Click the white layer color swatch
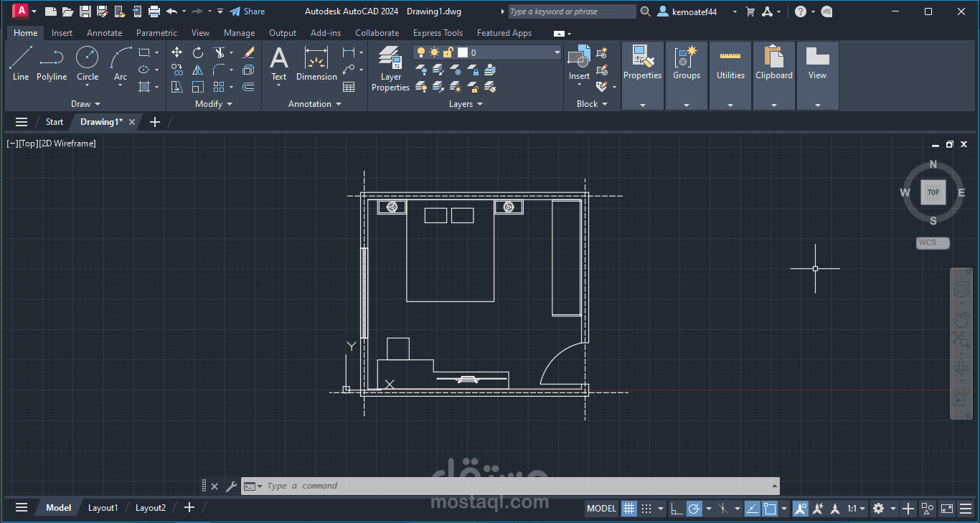Screen dimensions: 980x523 (463, 52)
